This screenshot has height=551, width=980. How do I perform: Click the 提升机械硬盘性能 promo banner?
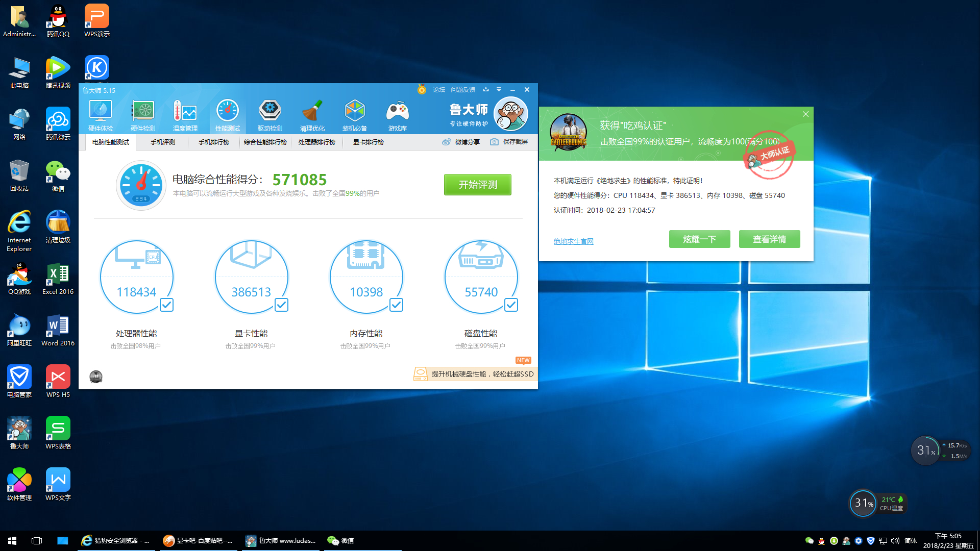(475, 374)
